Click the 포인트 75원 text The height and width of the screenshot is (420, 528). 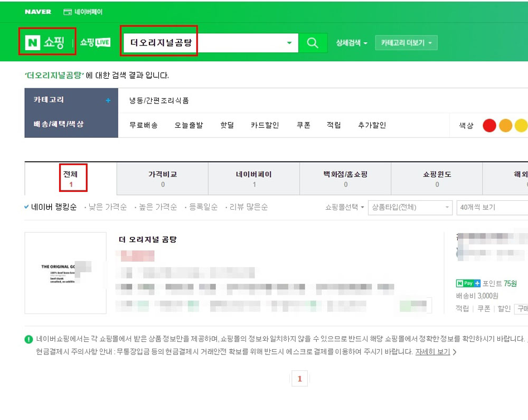(x=499, y=284)
